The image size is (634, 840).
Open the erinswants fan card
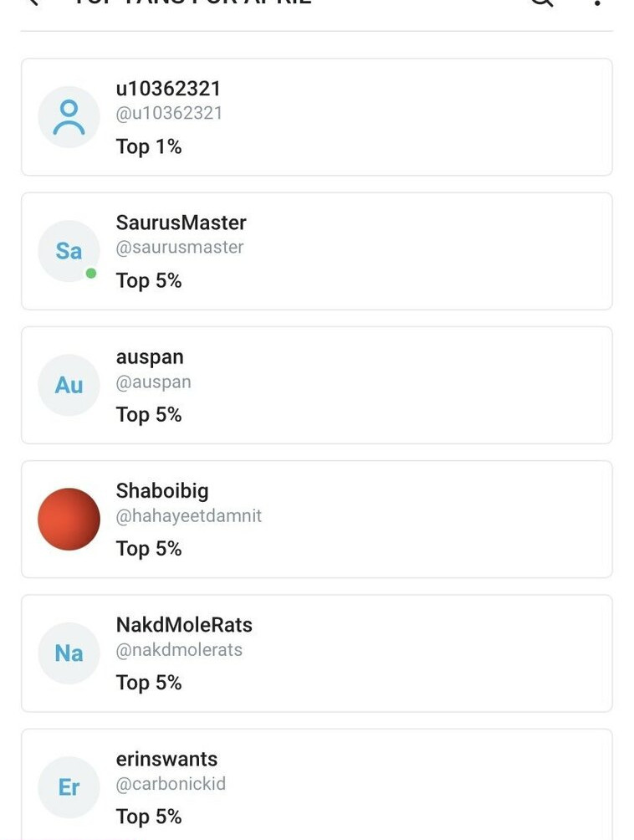316,784
